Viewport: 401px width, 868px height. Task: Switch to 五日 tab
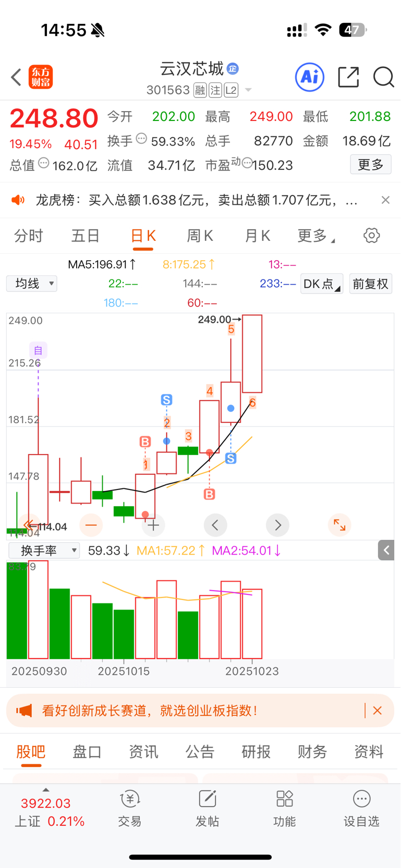click(x=86, y=236)
